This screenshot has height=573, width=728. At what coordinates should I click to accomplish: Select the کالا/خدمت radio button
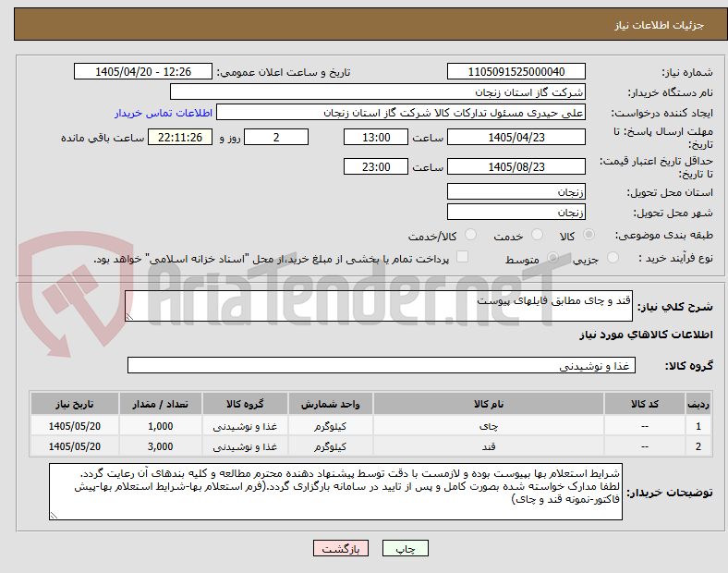pos(471,235)
